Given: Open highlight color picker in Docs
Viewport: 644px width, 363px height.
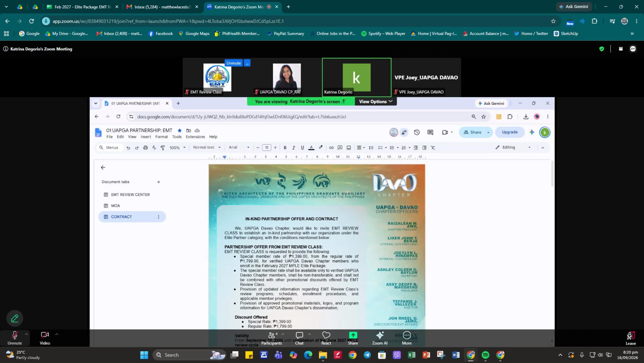Looking at the screenshot, I should (321, 148).
